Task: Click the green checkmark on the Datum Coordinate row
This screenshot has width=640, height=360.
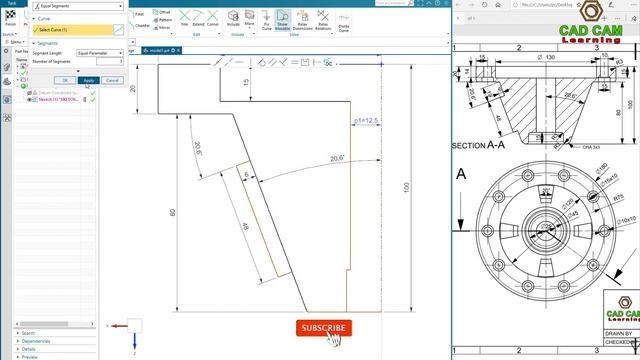Action: (x=93, y=93)
